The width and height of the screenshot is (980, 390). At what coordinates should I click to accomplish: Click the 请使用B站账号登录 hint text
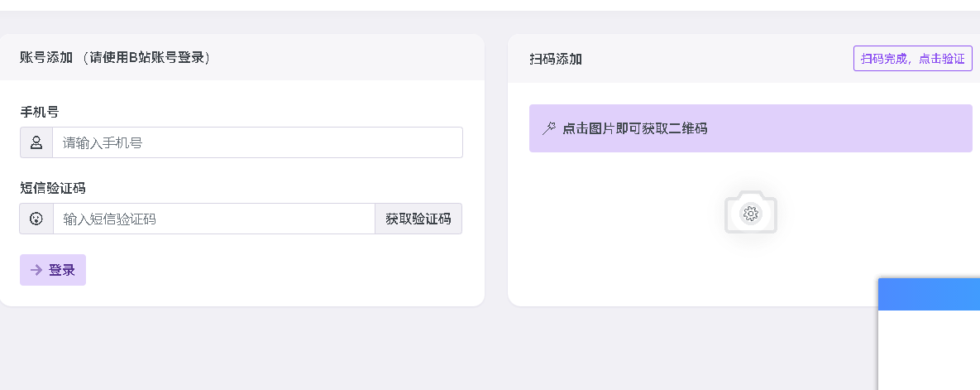click(x=148, y=58)
